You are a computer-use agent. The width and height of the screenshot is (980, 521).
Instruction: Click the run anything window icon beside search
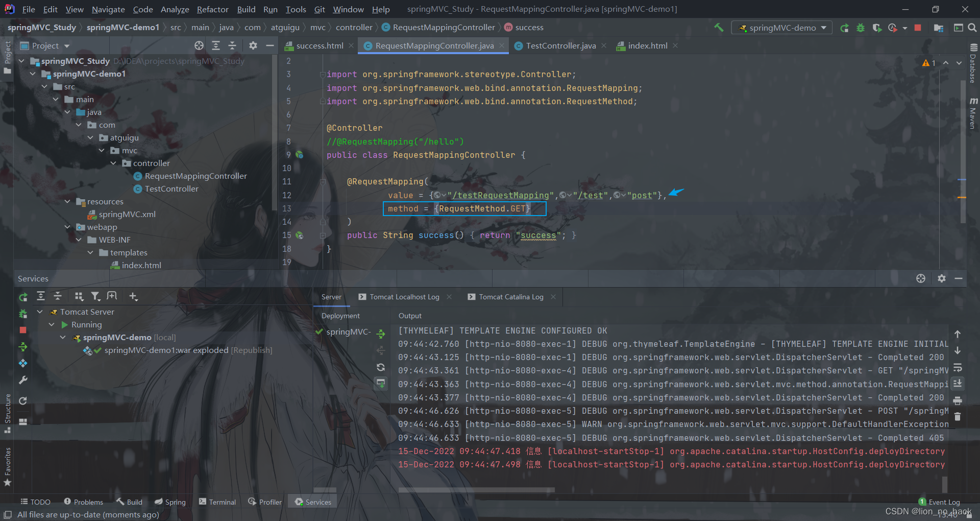pos(958,28)
